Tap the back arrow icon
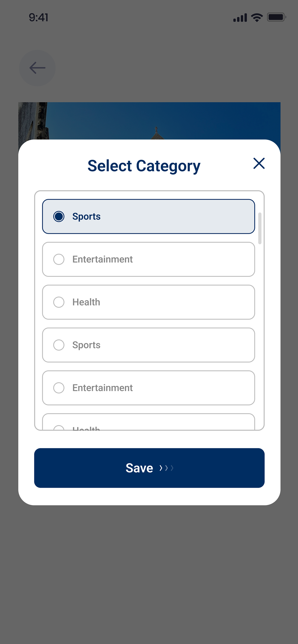Image resolution: width=298 pixels, height=644 pixels. [x=37, y=68]
